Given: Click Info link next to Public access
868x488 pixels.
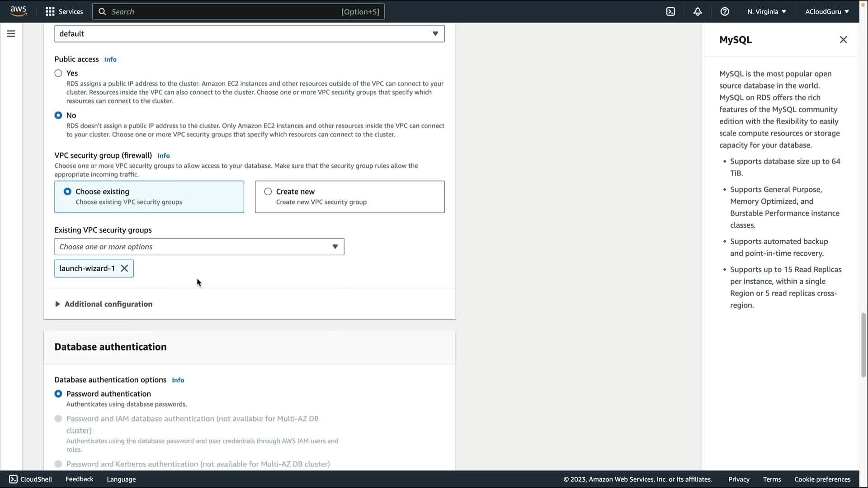Looking at the screenshot, I should 110,60.
